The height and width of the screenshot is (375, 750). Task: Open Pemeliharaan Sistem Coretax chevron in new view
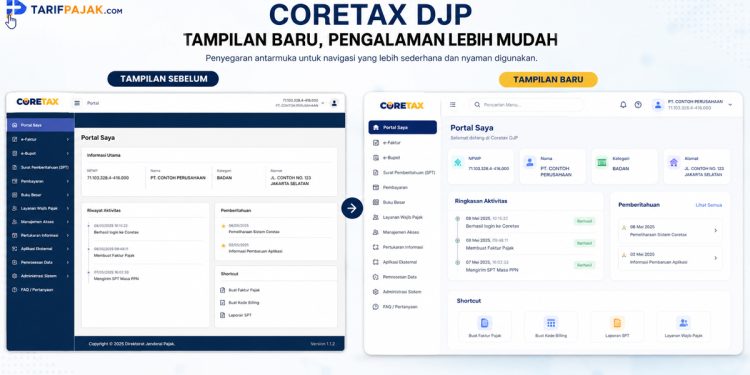coord(716,231)
